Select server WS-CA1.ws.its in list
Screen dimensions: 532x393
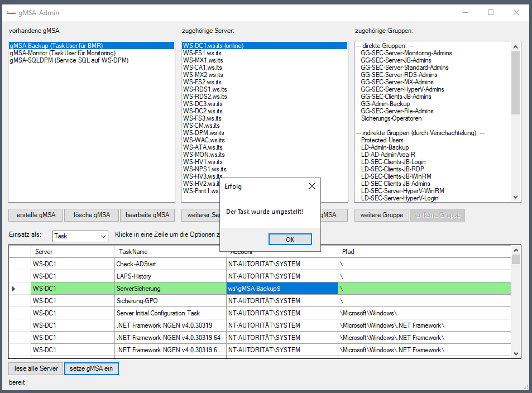coord(265,68)
